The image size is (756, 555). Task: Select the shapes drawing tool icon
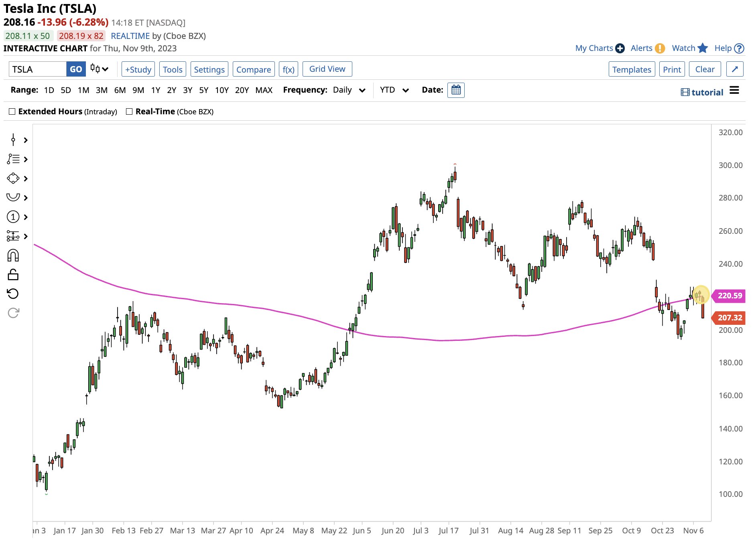[13, 178]
